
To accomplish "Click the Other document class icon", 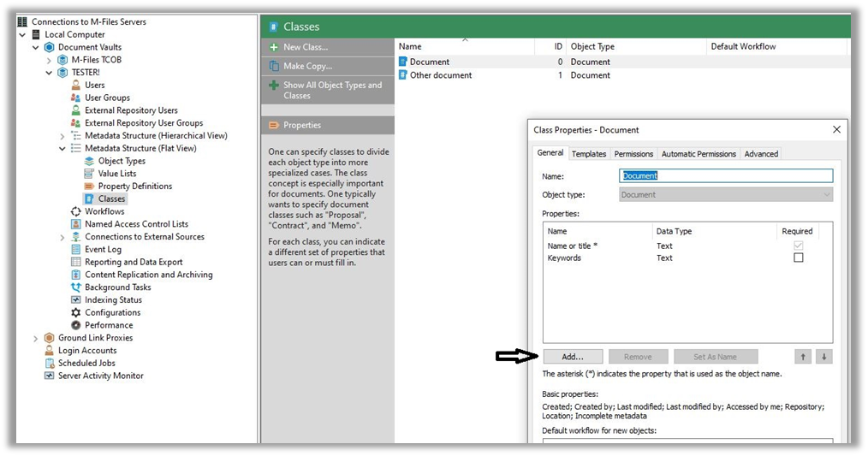I will [403, 75].
